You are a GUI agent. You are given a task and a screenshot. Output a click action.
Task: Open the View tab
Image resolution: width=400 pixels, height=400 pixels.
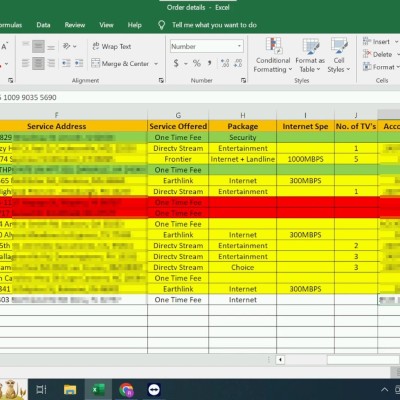[106, 25]
